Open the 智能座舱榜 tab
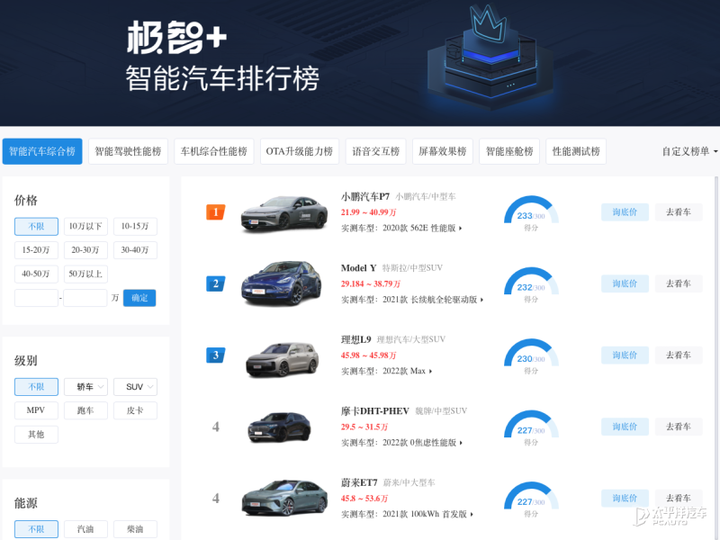720x540 pixels. (x=509, y=151)
